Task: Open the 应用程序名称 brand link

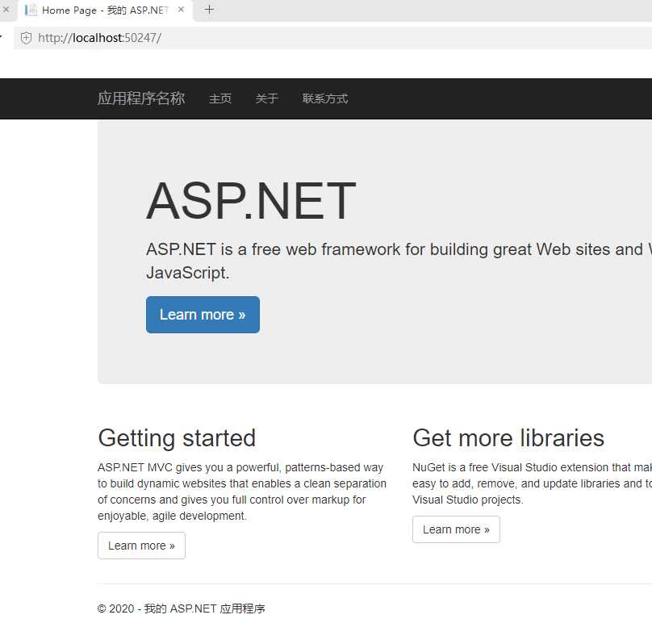Action: click(x=141, y=98)
